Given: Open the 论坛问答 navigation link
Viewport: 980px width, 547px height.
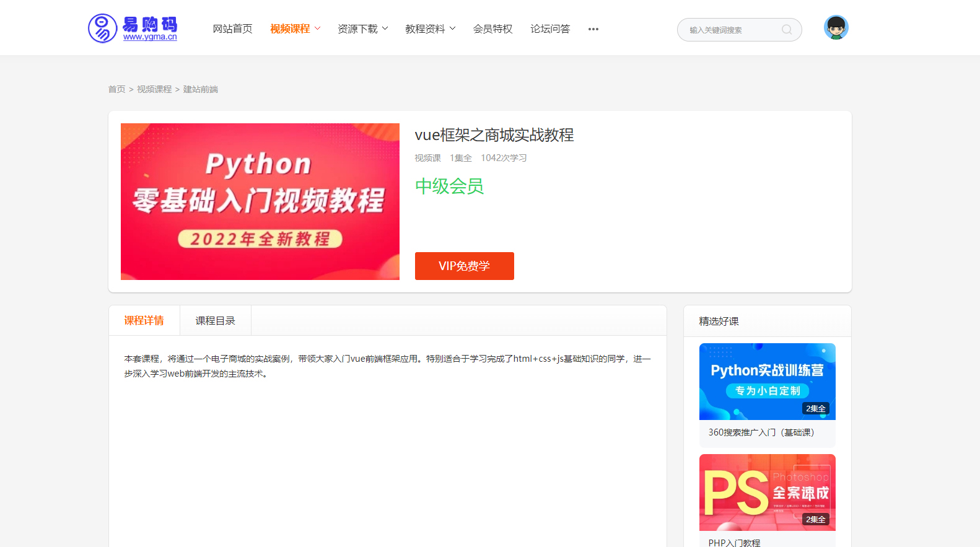Looking at the screenshot, I should [549, 29].
